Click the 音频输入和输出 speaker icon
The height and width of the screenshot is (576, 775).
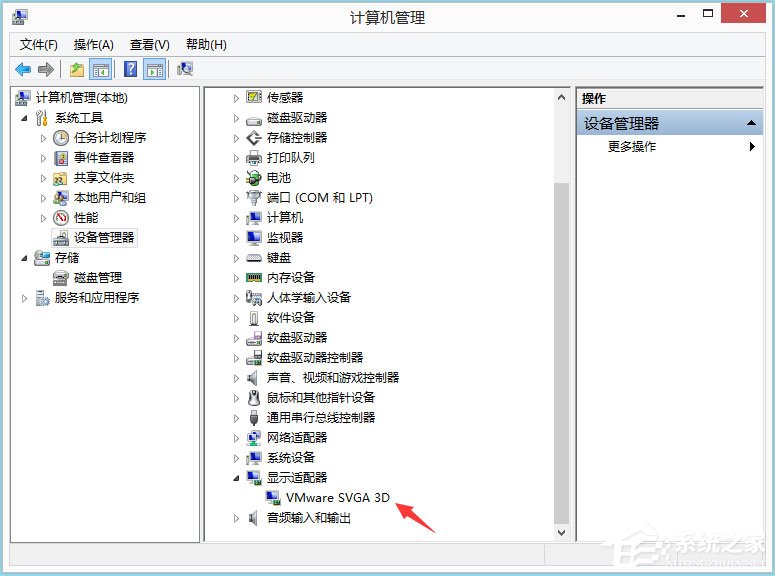click(253, 518)
